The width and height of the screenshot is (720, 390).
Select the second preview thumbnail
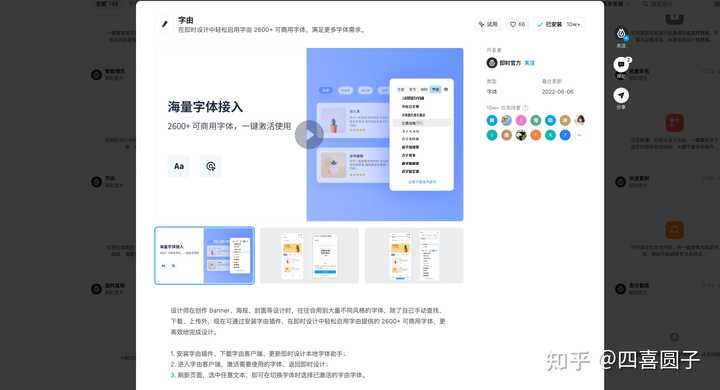[309, 255]
